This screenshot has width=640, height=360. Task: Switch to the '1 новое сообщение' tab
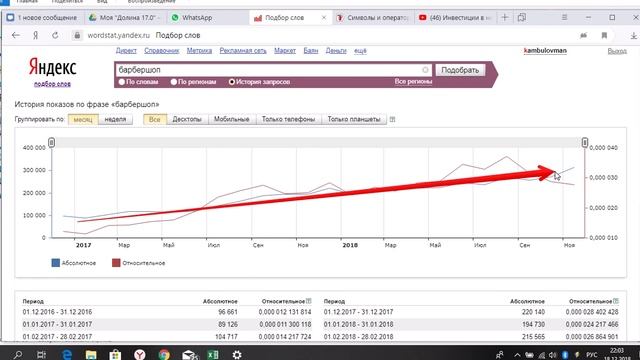[43, 18]
